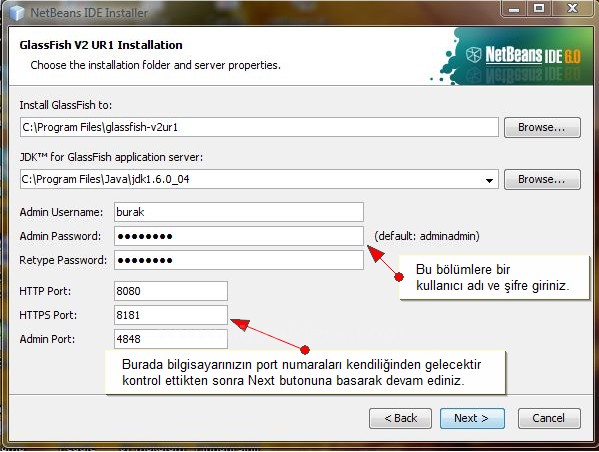Click the "Admin Username:" label
599x452 pixels.
tap(61, 212)
